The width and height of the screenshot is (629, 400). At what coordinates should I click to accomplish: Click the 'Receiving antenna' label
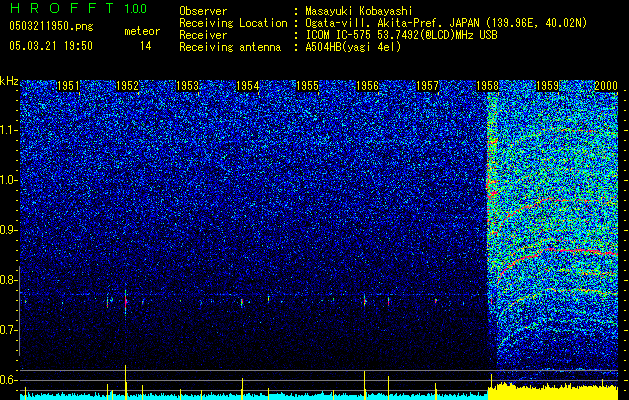click(x=230, y=47)
